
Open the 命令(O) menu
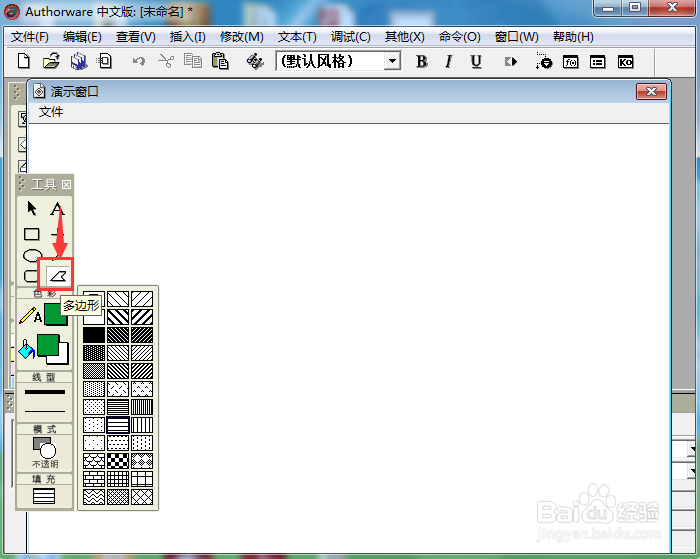pyautogui.click(x=459, y=37)
